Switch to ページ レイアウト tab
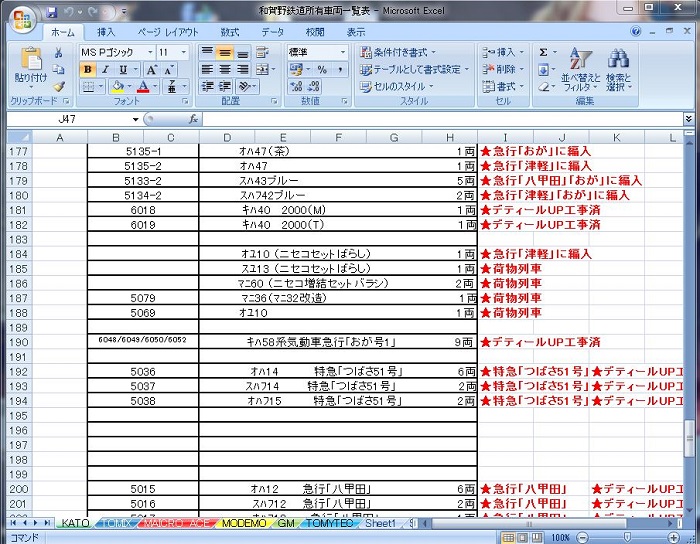700x544 pixels. click(x=167, y=32)
